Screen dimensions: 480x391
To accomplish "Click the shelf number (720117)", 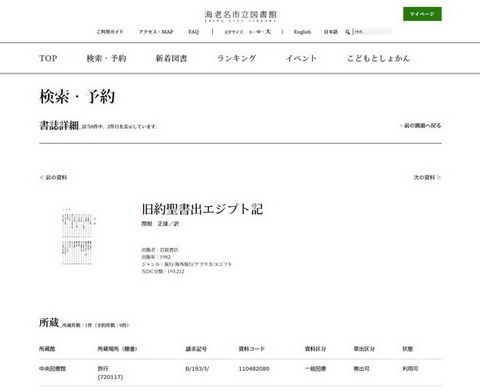I will point(110,377).
